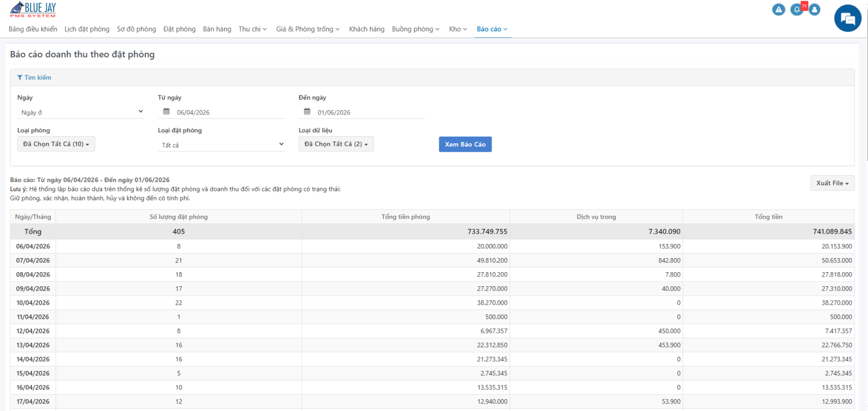Select date row 17/04/2026
Image resolution: width=868 pixels, height=411 pixels.
pos(432,401)
